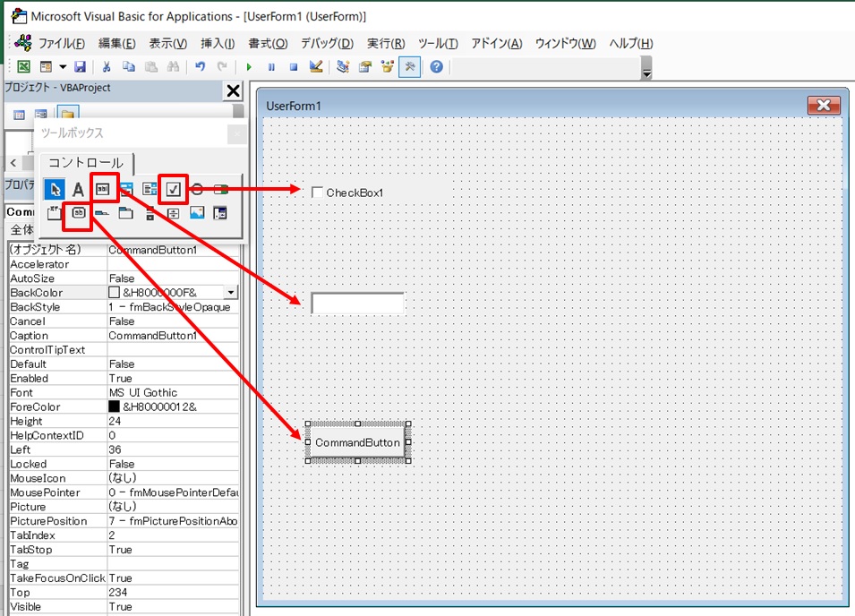The width and height of the screenshot is (855, 616).
Task: Run the Sub/UserForm with play icon
Action: click(249, 67)
